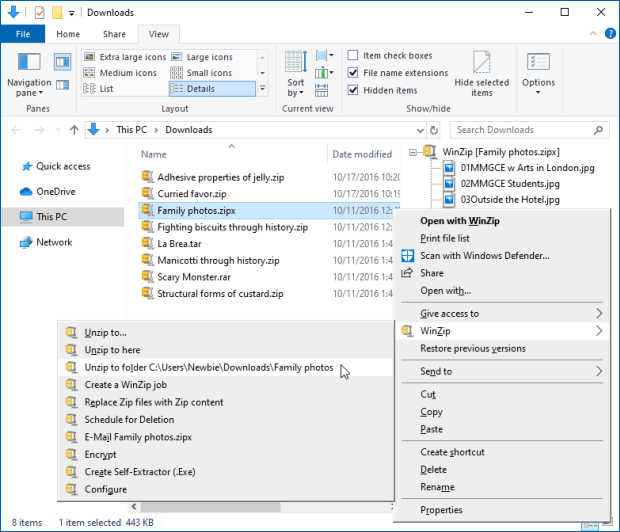Click the Properties quick access icon
This screenshot has height=532, width=620.
[x=40, y=13]
